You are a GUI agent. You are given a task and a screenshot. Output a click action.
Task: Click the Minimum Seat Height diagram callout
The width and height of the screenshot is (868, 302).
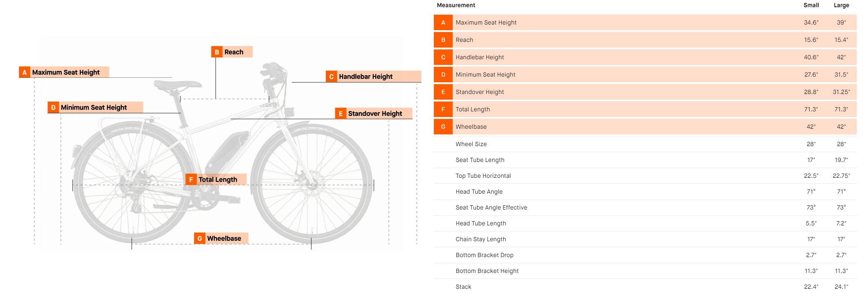(95, 108)
